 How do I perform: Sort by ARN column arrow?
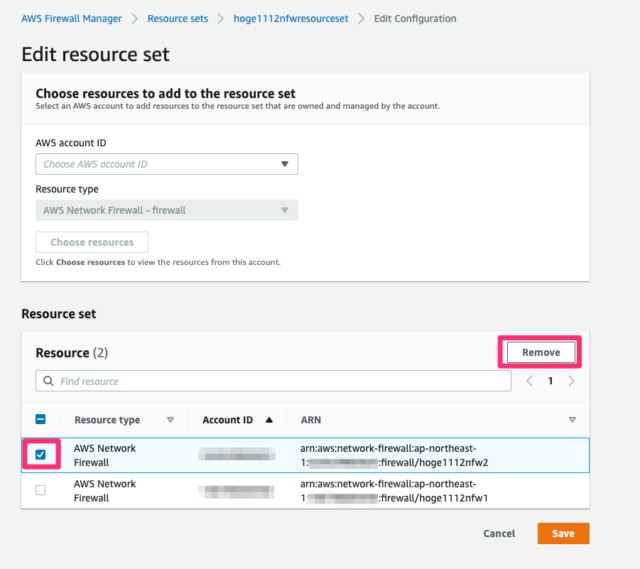coord(572,420)
